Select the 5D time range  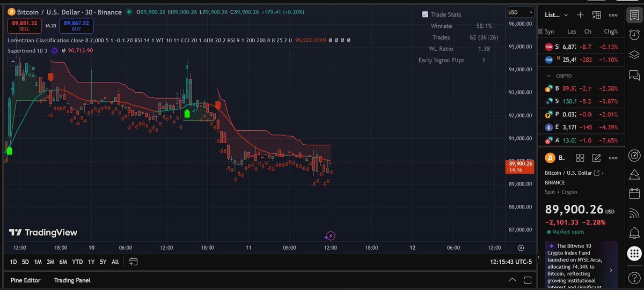[25, 262]
